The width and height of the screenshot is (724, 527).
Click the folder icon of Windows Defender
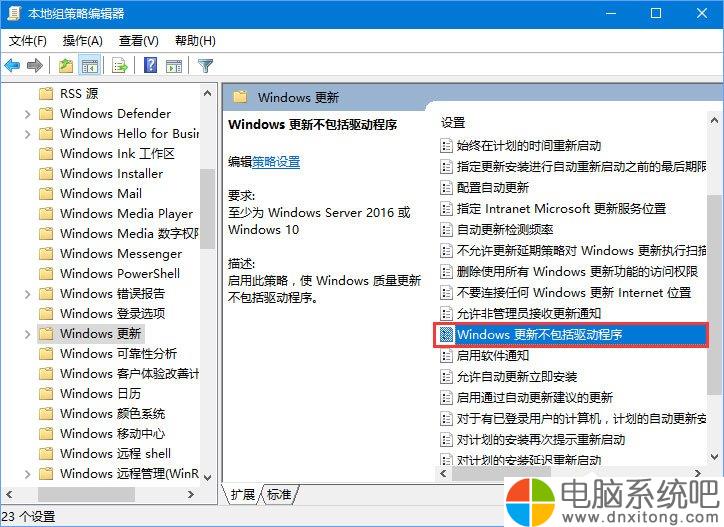[x=46, y=114]
